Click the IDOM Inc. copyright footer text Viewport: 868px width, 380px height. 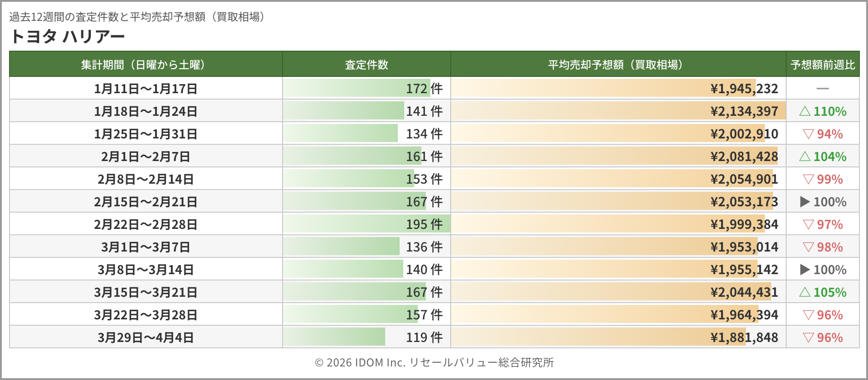(x=434, y=362)
